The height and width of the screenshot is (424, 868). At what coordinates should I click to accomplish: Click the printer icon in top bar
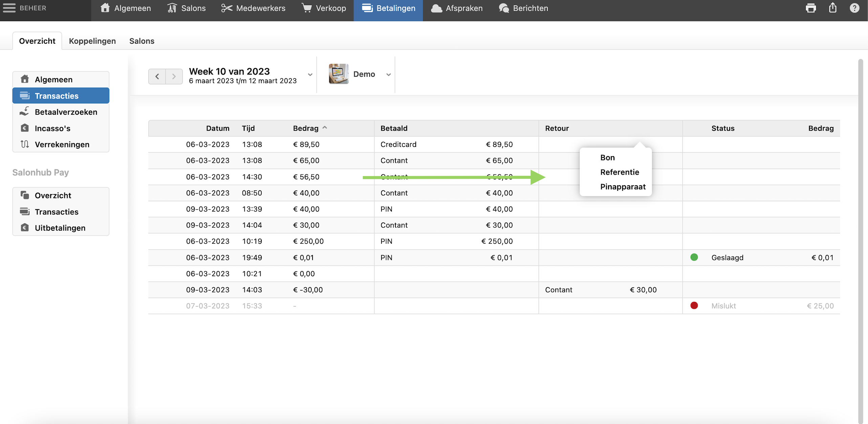(810, 8)
